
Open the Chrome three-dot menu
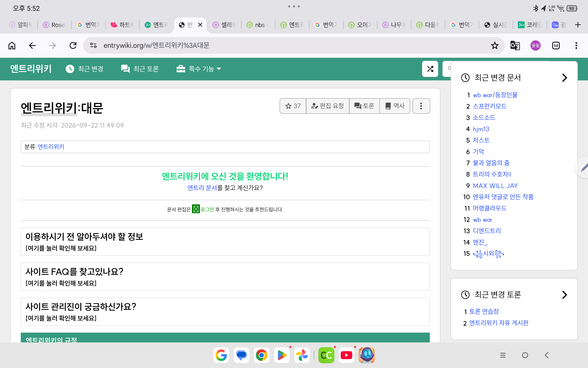tap(576, 46)
